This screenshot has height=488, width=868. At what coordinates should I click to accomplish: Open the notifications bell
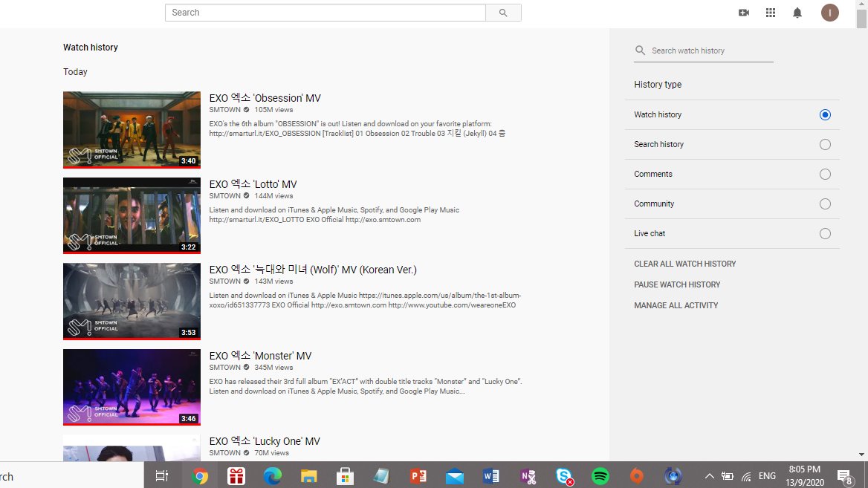click(797, 13)
